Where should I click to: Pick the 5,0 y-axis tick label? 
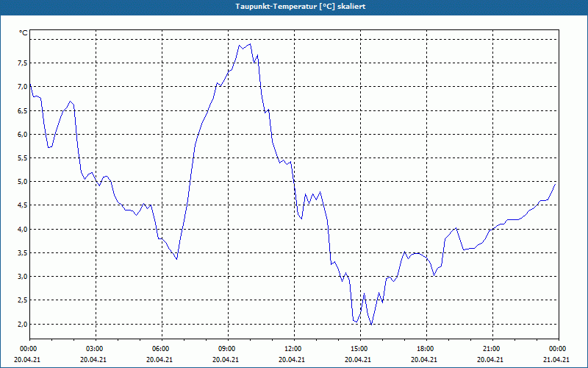click(22, 182)
